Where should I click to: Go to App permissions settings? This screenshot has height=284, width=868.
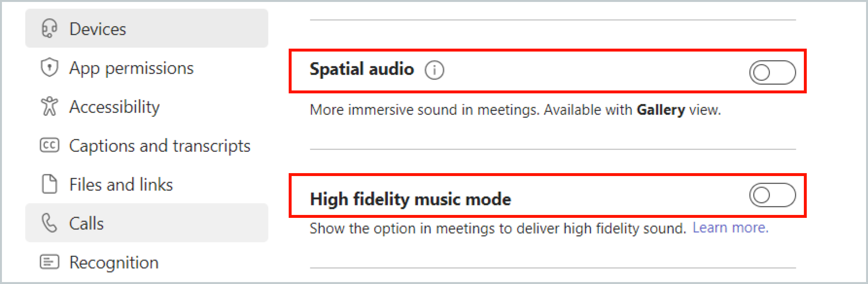tap(131, 68)
